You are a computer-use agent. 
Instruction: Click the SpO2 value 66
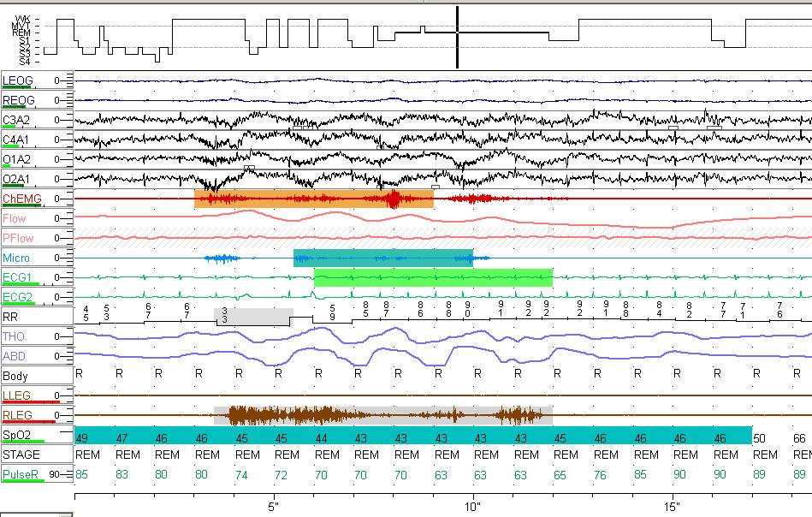click(799, 438)
